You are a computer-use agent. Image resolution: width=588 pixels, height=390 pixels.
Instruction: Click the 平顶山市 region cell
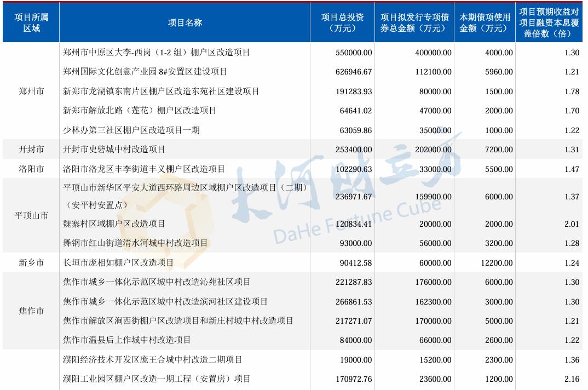(x=31, y=215)
